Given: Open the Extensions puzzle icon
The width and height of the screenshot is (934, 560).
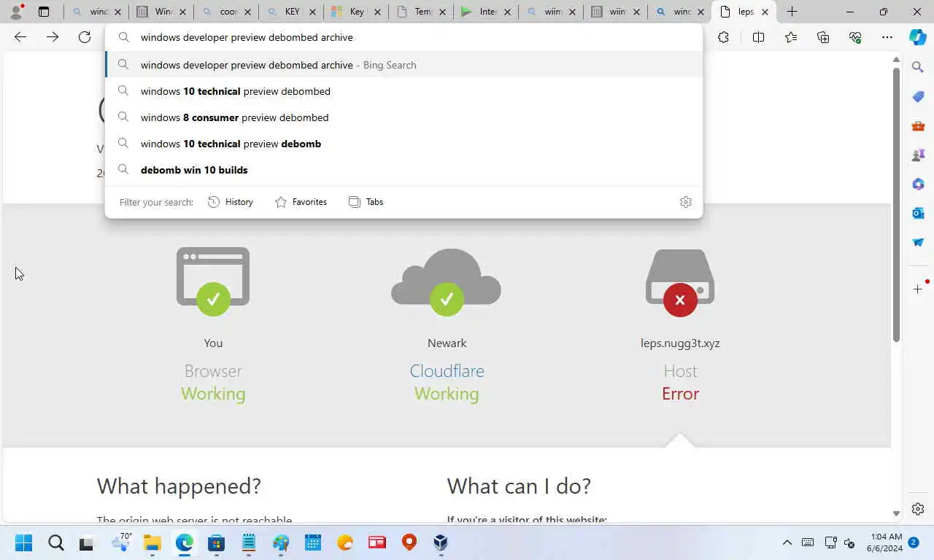Looking at the screenshot, I should click(x=723, y=37).
